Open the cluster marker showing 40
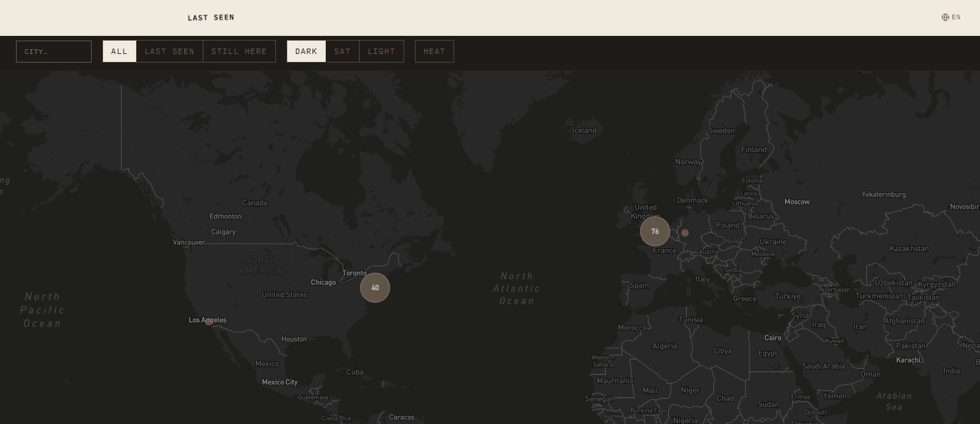 (375, 288)
